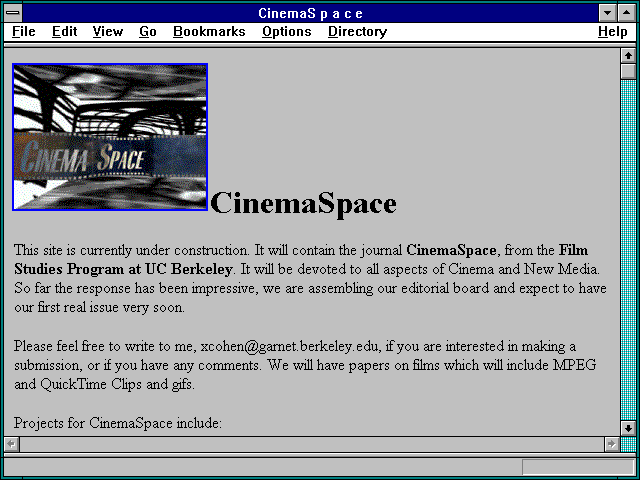Click the horizontal scrollbar track
The image size is (640, 480).
pos(311,444)
